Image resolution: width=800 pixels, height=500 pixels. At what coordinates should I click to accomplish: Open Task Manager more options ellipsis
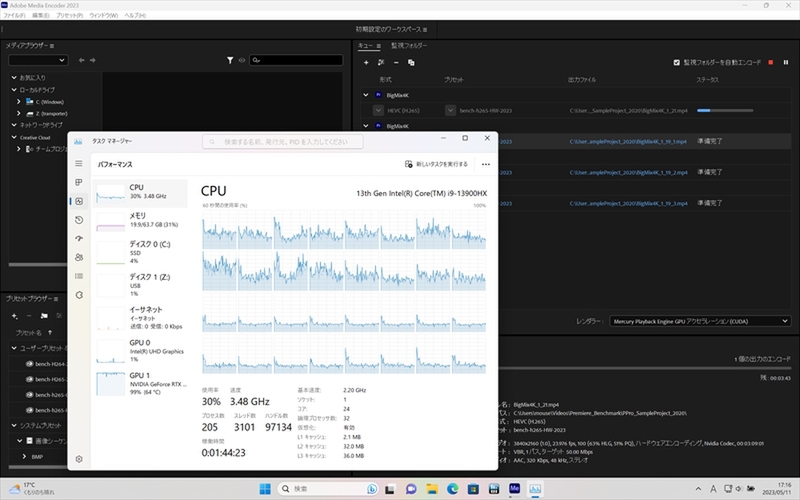486,164
